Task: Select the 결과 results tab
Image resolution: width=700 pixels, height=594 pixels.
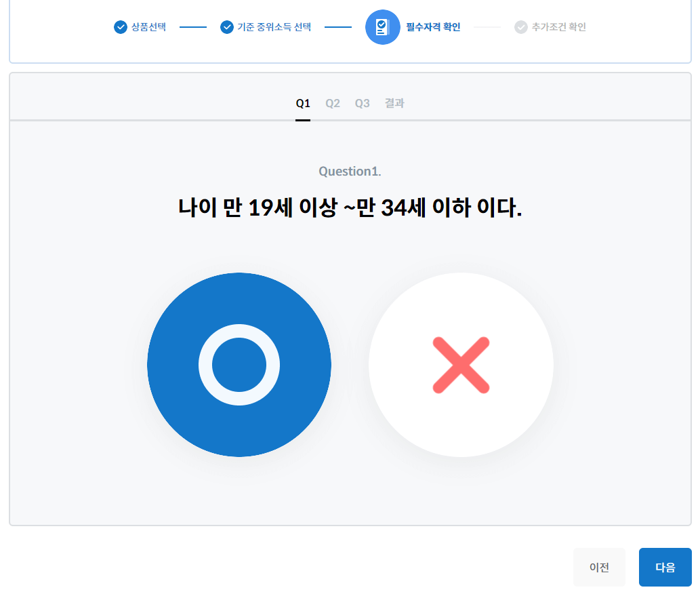Action: 394,103
